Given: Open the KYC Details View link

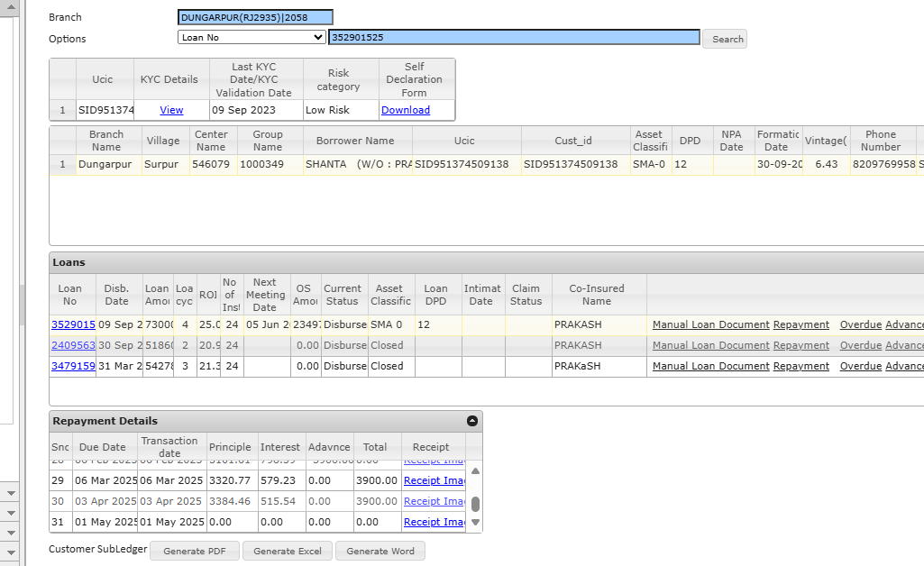Looking at the screenshot, I should [x=171, y=110].
